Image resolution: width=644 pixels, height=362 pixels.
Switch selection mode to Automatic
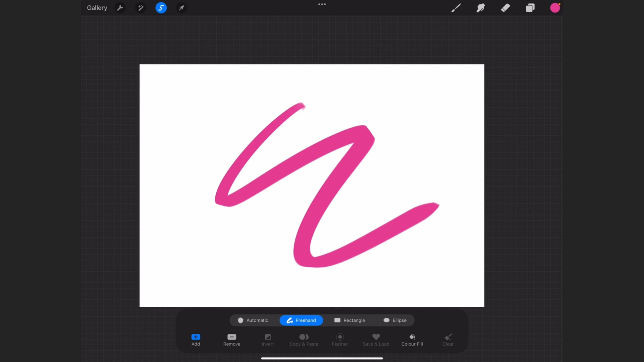(253, 320)
